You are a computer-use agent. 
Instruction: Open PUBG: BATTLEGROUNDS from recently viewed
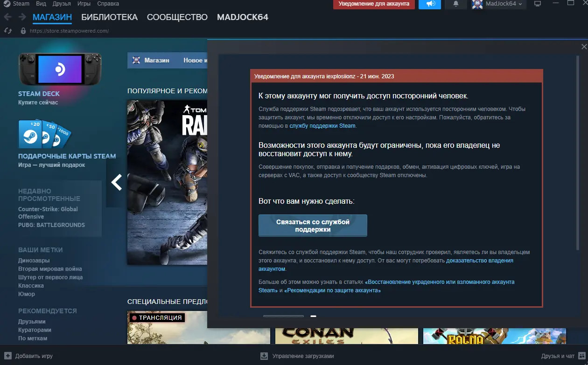point(51,225)
